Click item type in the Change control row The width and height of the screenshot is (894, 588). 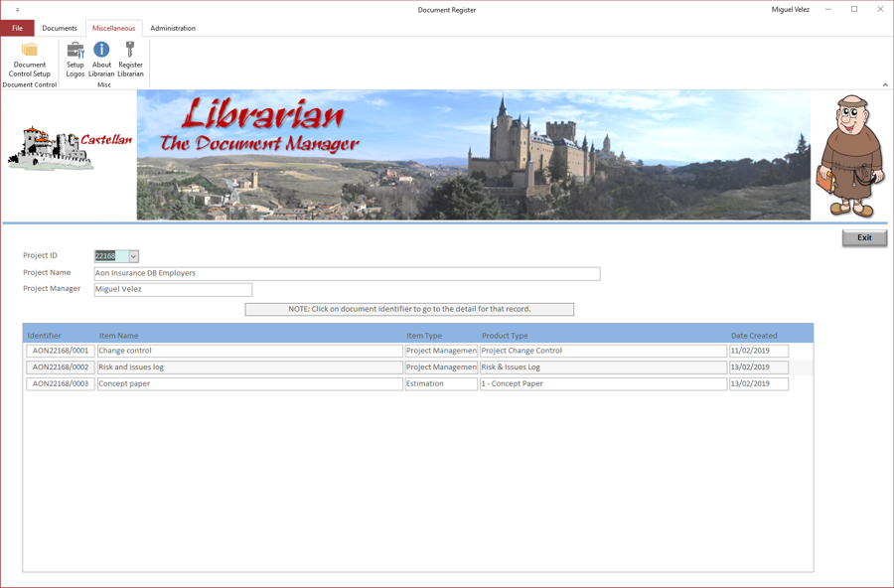441,351
